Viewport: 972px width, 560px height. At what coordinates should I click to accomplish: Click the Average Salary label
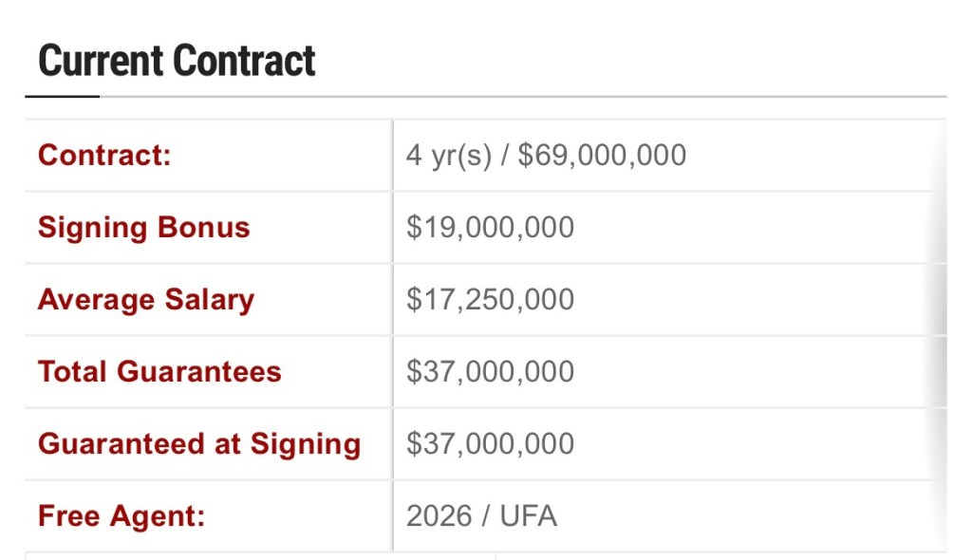[146, 300]
